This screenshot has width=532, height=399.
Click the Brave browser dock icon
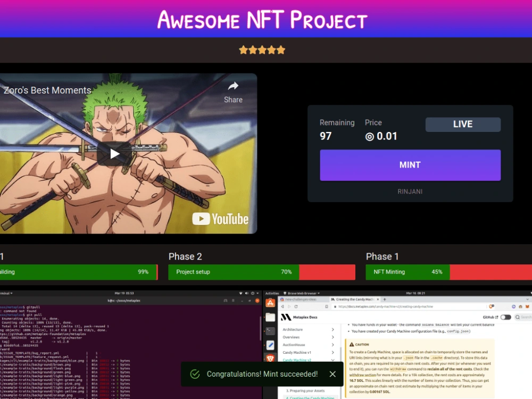point(270,358)
